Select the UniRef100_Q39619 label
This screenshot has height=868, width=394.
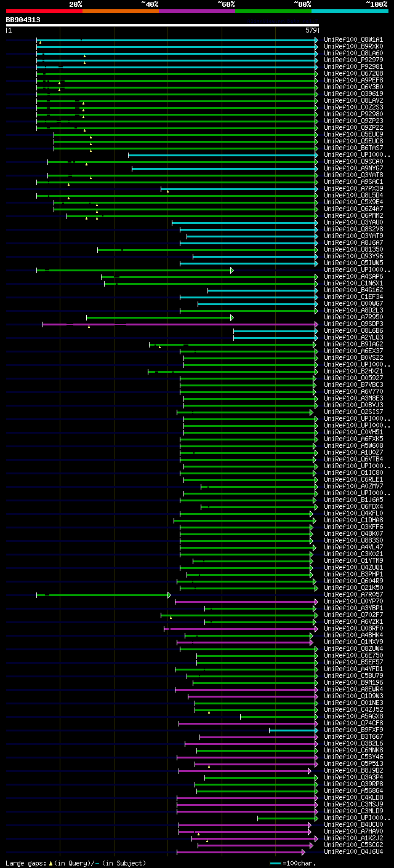tap(353, 94)
